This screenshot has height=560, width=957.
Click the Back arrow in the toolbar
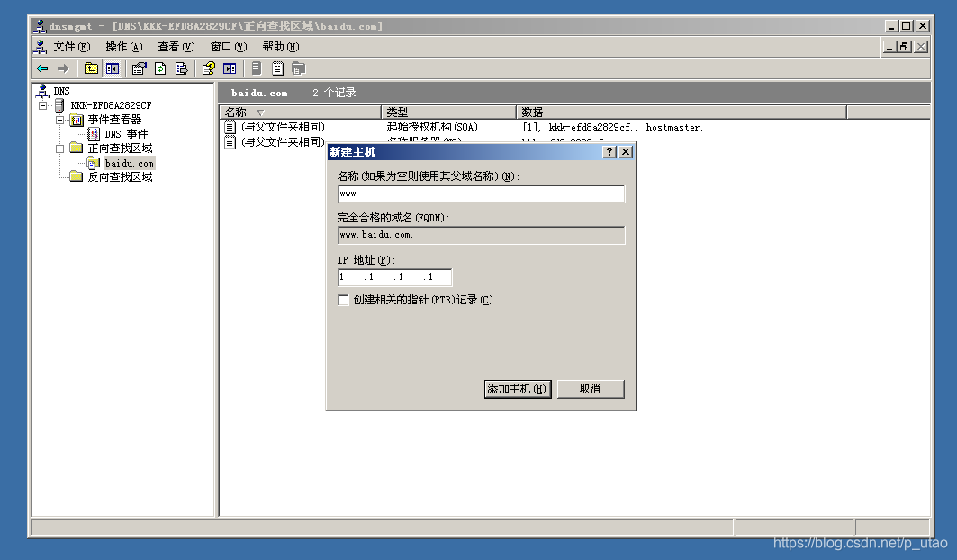tap(42, 68)
